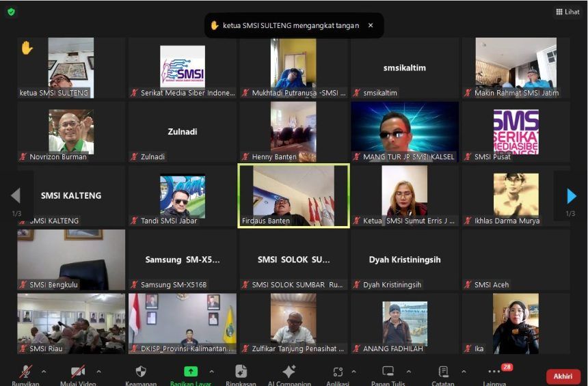Screen dimensions: 588x386
Task: Open the Papan Tulis whiteboard icon
Action: click(388, 372)
